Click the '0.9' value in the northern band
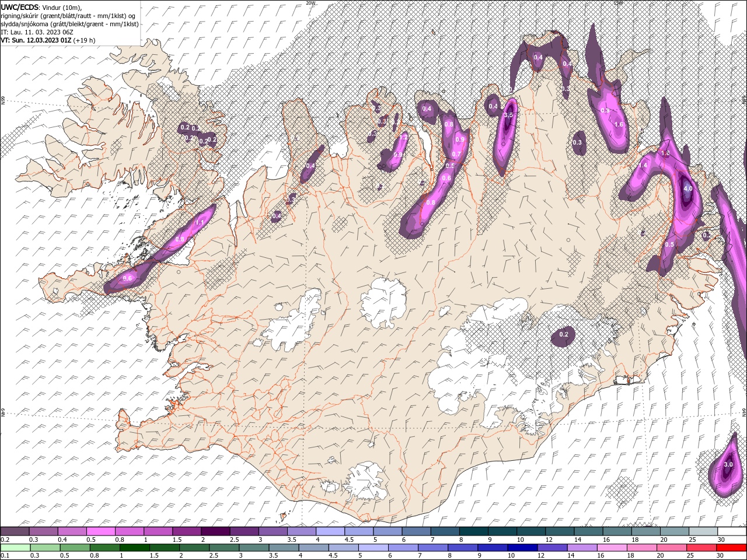The height and width of the screenshot is (560, 747). pos(460,140)
